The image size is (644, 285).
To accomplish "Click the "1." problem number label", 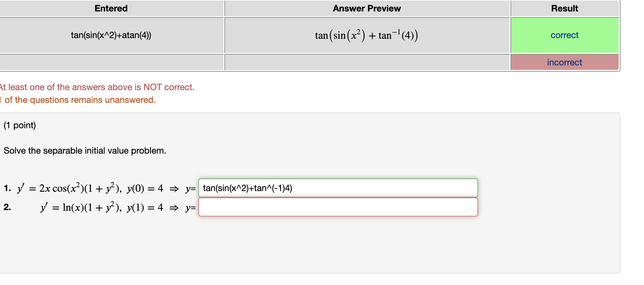I will click(x=7, y=188).
